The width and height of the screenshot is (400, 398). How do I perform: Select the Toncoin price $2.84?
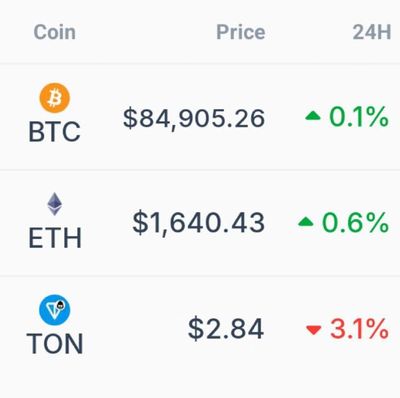click(226, 329)
